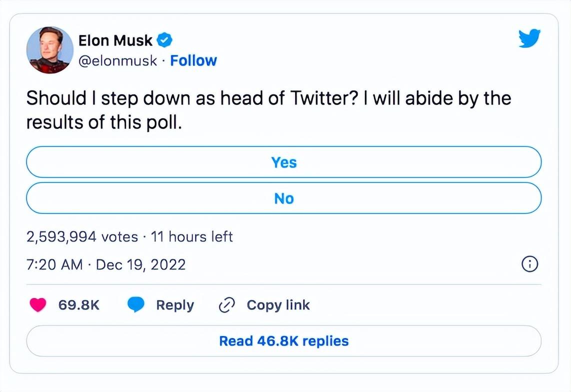Open the profile avatar picture
This screenshot has width=571, height=392.
coord(49,50)
